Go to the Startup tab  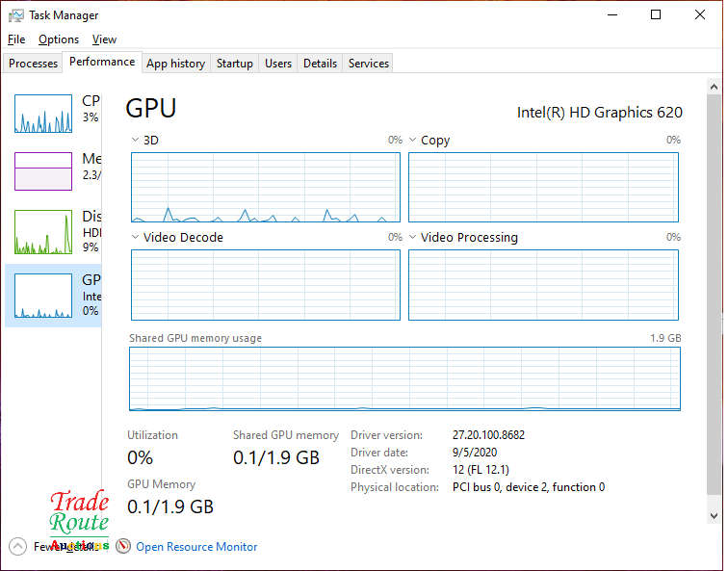pos(234,64)
